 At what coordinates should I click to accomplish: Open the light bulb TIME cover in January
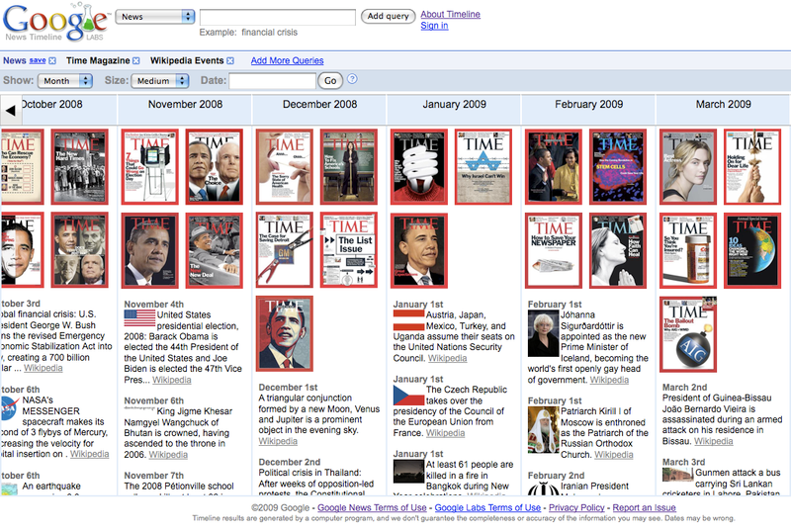click(419, 166)
